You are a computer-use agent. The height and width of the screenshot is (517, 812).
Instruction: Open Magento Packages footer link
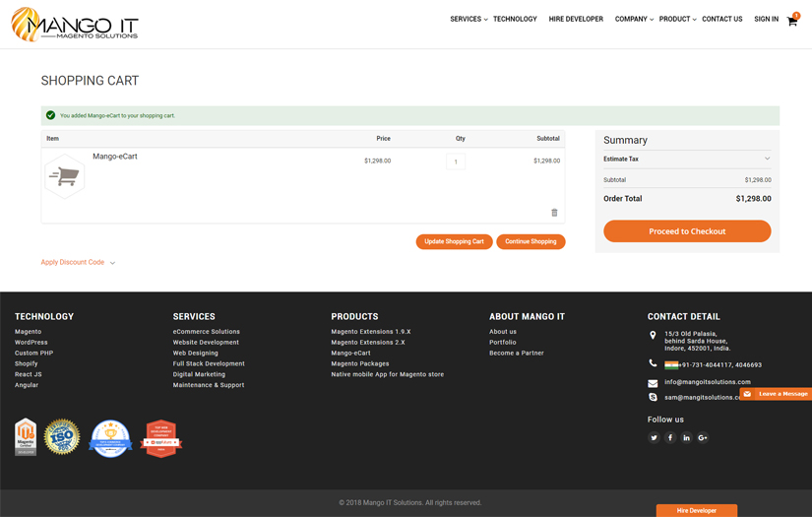pyautogui.click(x=360, y=363)
